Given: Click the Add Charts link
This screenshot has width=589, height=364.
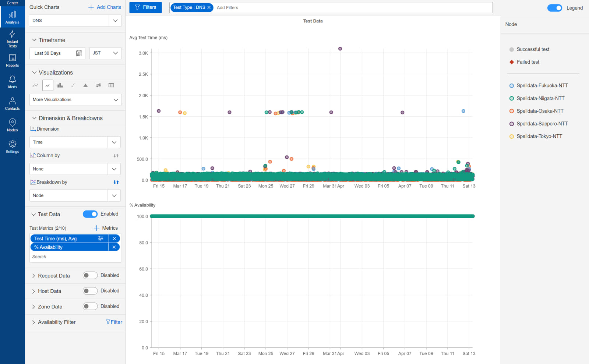Looking at the screenshot, I should tap(105, 7).
